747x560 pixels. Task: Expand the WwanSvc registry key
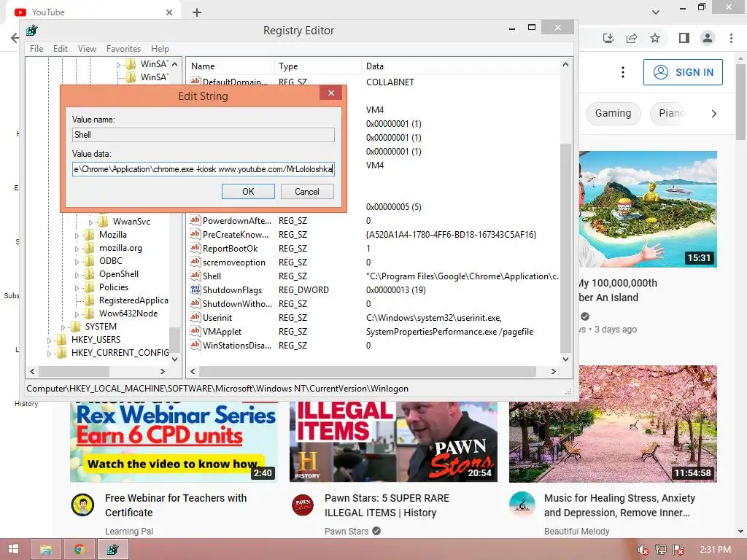[x=90, y=222]
